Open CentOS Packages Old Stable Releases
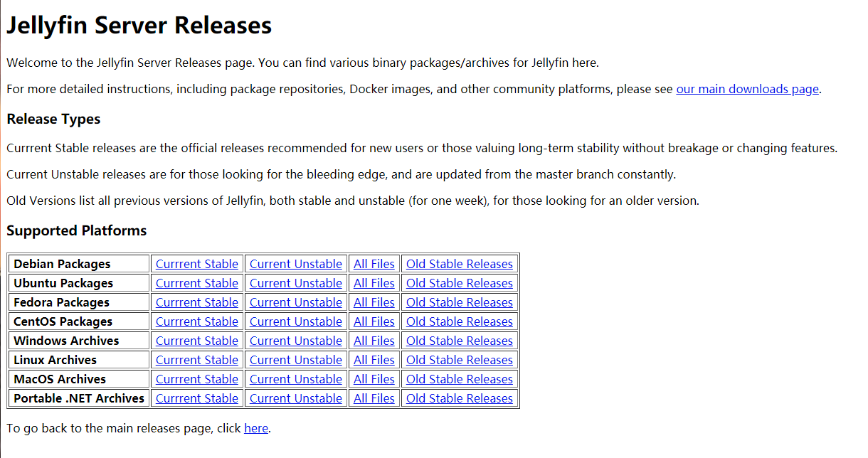The image size is (868, 458). [459, 321]
